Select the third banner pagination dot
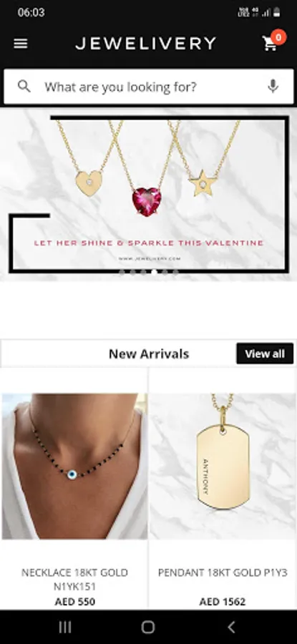This screenshot has width=297, height=644. click(143, 272)
